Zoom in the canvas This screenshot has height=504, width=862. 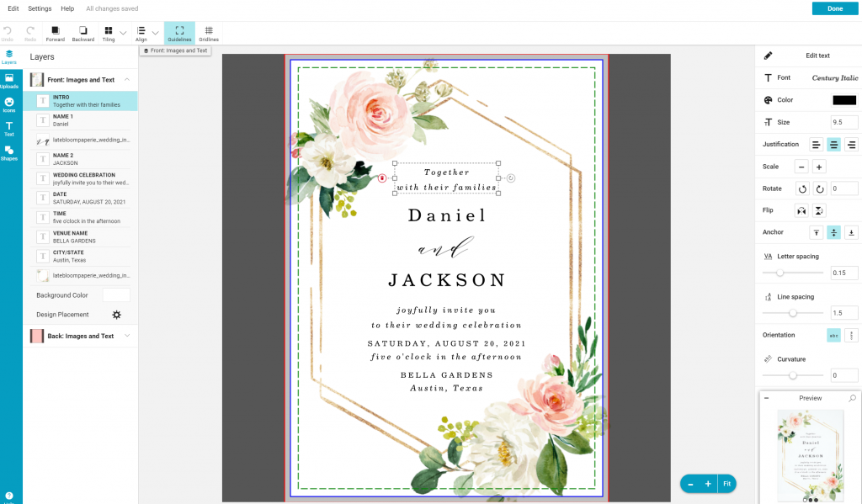tap(708, 484)
